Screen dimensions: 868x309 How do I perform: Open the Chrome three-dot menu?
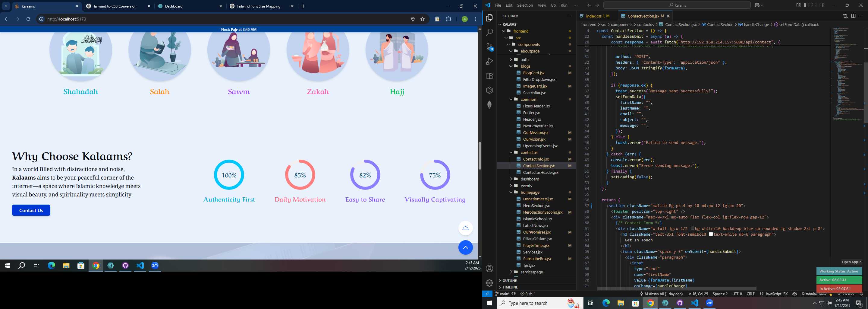(476, 19)
